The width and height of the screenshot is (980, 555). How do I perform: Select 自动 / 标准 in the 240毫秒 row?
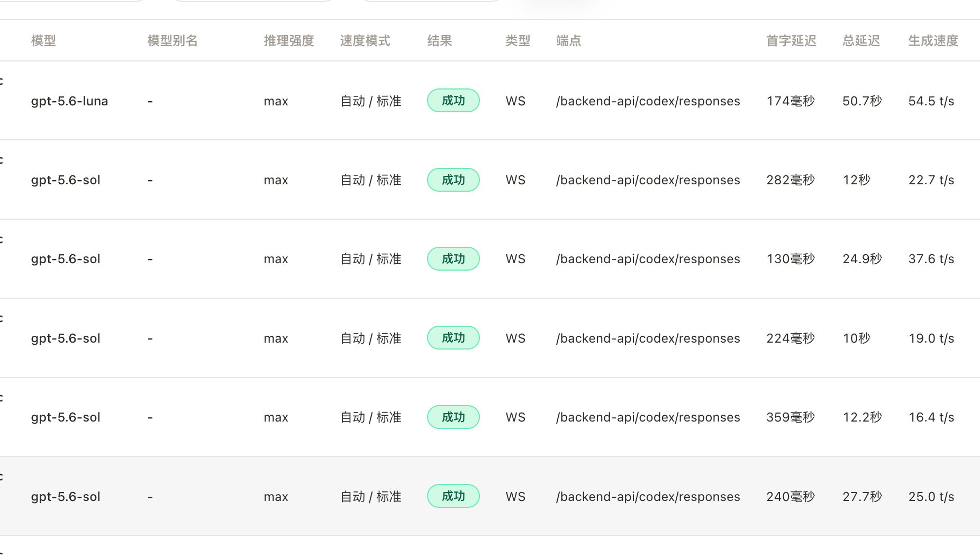pyautogui.click(x=370, y=497)
